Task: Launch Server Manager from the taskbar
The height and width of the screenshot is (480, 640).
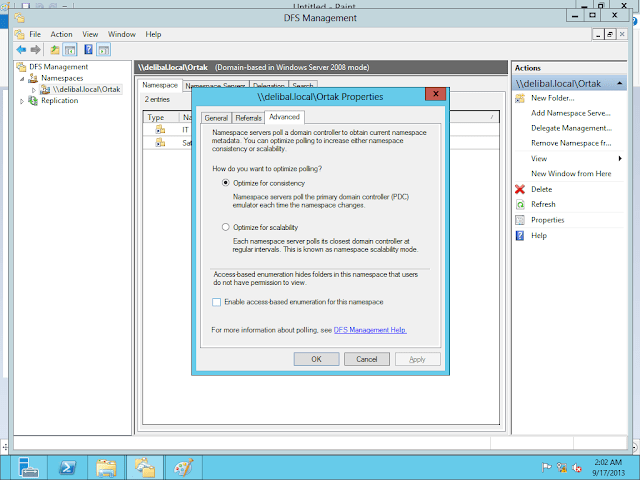Action: pyautogui.click(x=28, y=466)
